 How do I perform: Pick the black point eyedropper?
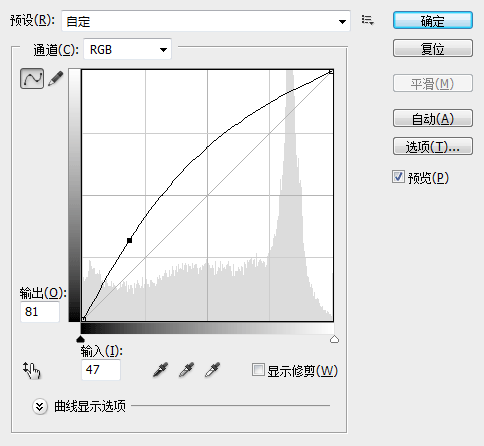pyautogui.click(x=160, y=370)
